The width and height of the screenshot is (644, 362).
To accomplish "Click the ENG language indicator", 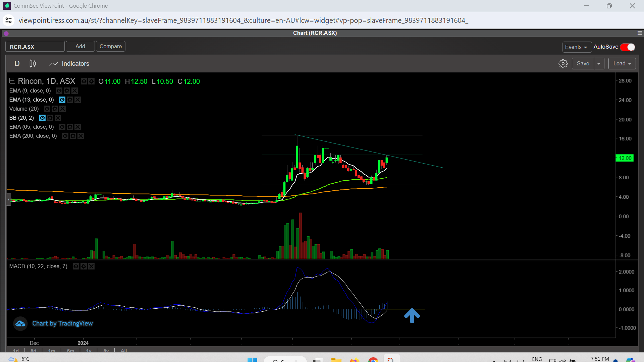I will (x=537, y=359).
